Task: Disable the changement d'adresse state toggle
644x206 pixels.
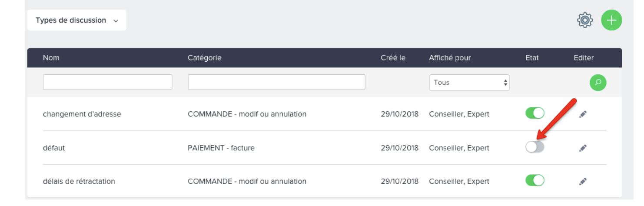Action: [535, 113]
